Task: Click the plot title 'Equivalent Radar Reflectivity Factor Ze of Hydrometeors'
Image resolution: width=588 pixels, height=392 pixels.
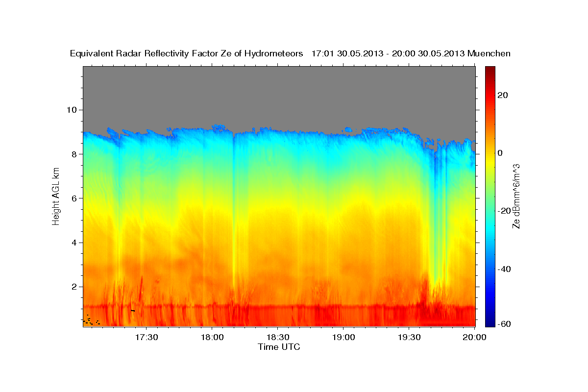Action: point(187,54)
